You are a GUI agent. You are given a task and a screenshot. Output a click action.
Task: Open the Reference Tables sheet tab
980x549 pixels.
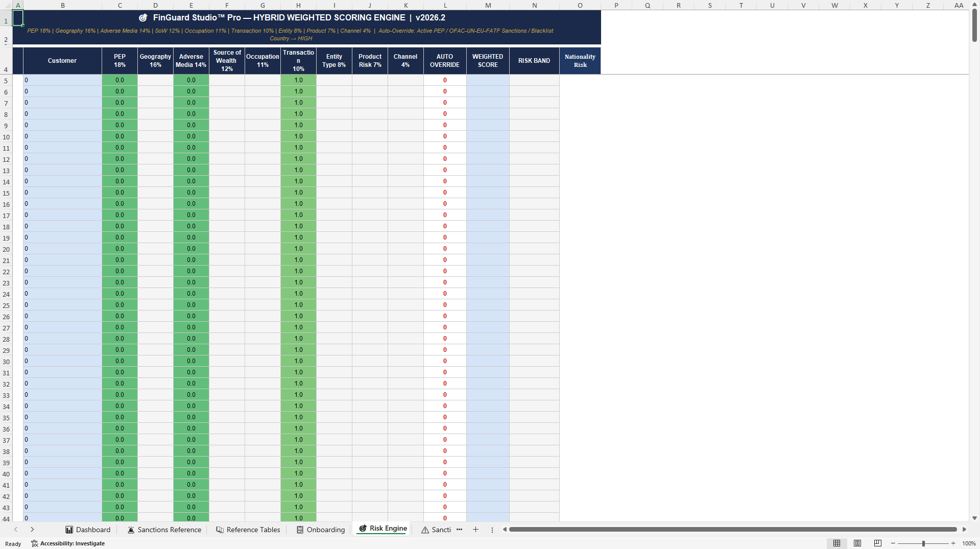coord(248,530)
